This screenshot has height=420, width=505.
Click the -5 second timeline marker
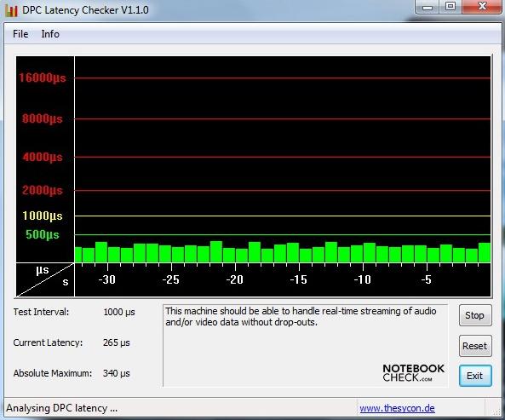pyautogui.click(x=426, y=279)
